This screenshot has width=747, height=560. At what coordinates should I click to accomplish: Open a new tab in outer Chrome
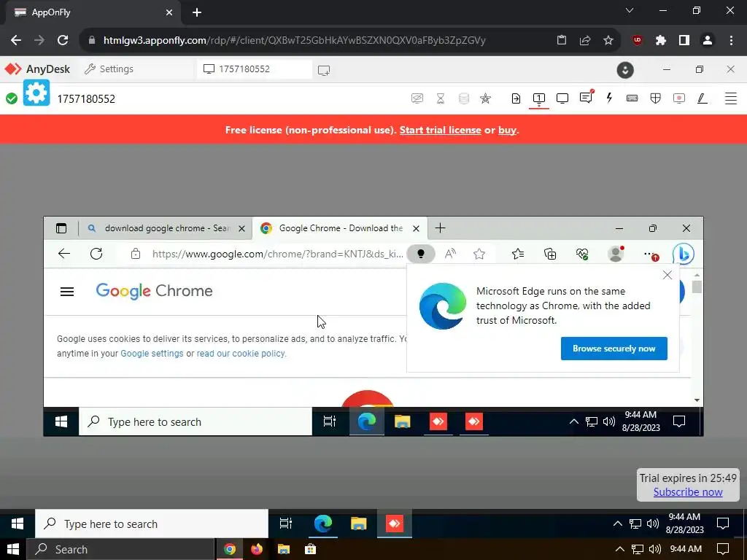point(197,13)
